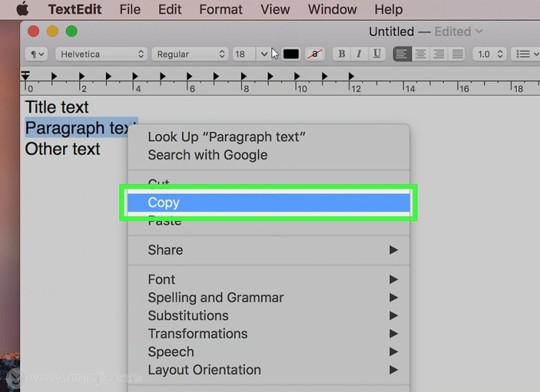540x392 pixels.
Task: Open the View menu
Action: (x=274, y=9)
